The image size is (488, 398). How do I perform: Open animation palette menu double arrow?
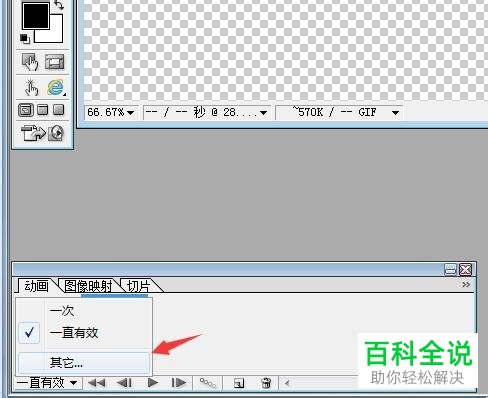click(466, 285)
